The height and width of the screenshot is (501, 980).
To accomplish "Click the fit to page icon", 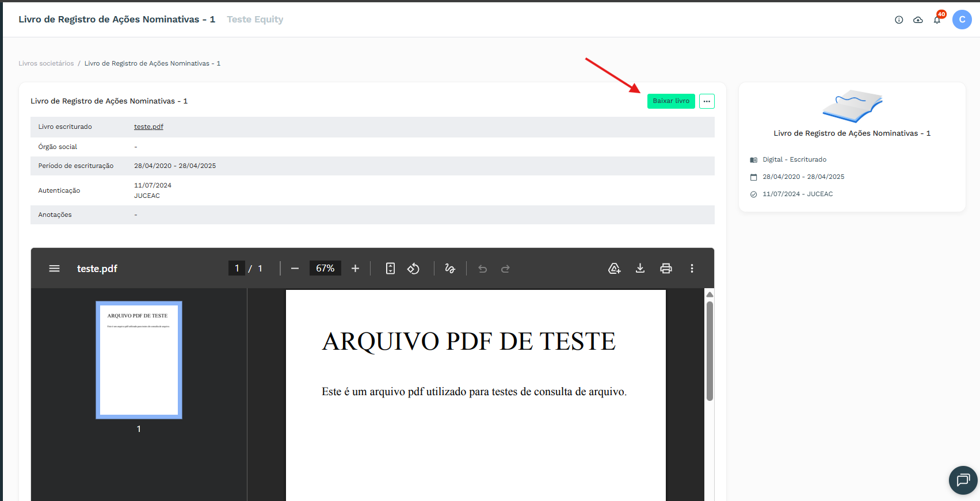I will click(x=390, y=269).
